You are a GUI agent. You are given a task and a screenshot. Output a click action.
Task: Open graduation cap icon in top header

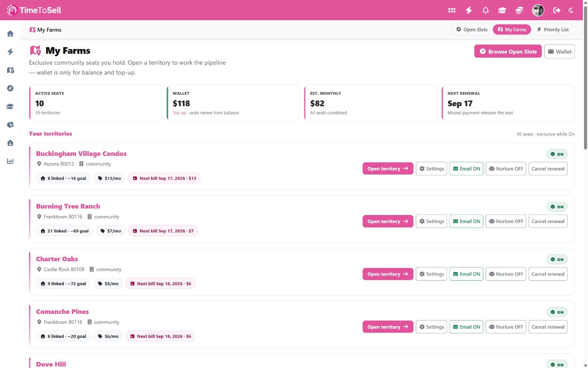[x=502, y=10]
